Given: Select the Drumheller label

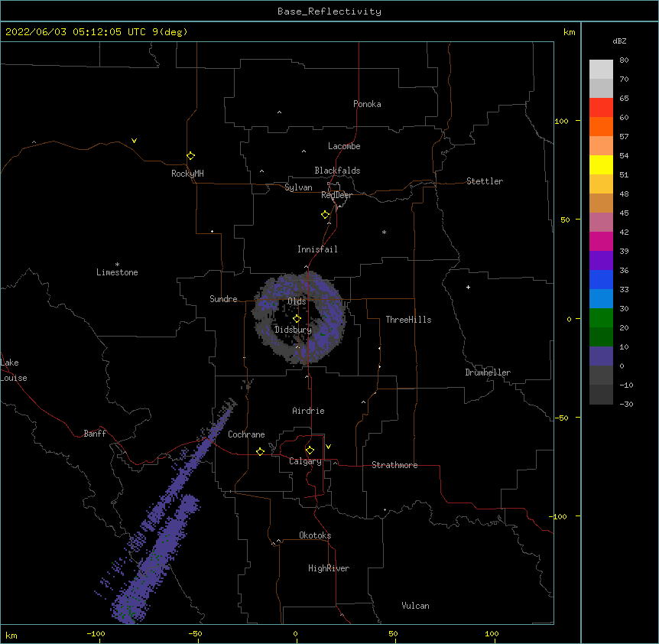Looking at the screenshot, I should pos(488,372).
